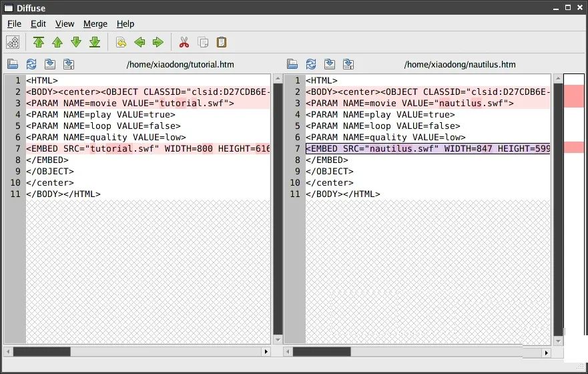Click left pane horizontal scrollbar right arrow

266,352
